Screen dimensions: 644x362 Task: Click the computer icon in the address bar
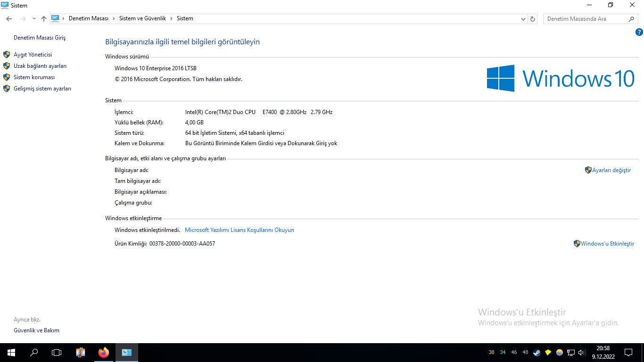coord(55,18)
